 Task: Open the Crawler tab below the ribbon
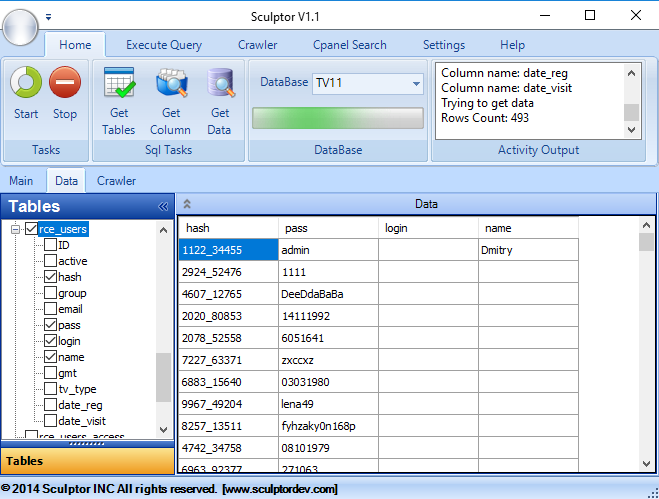point(116,181)
